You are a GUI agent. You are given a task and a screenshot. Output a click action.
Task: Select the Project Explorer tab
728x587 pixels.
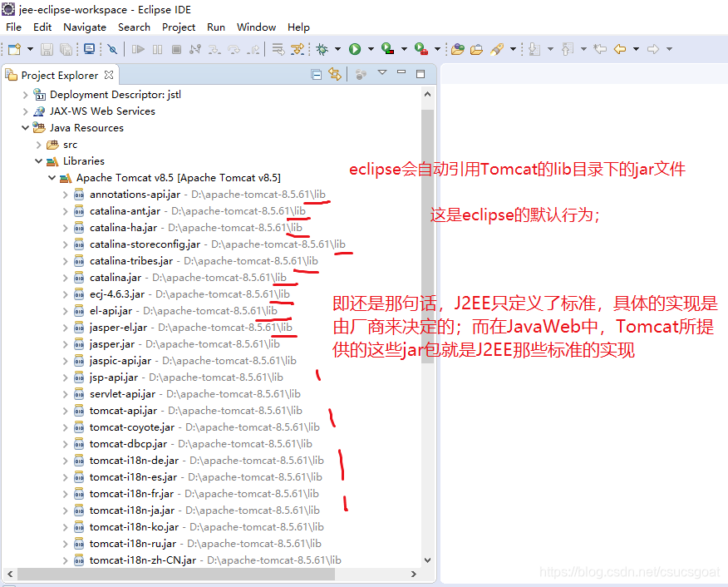click(x=60, y=75)
